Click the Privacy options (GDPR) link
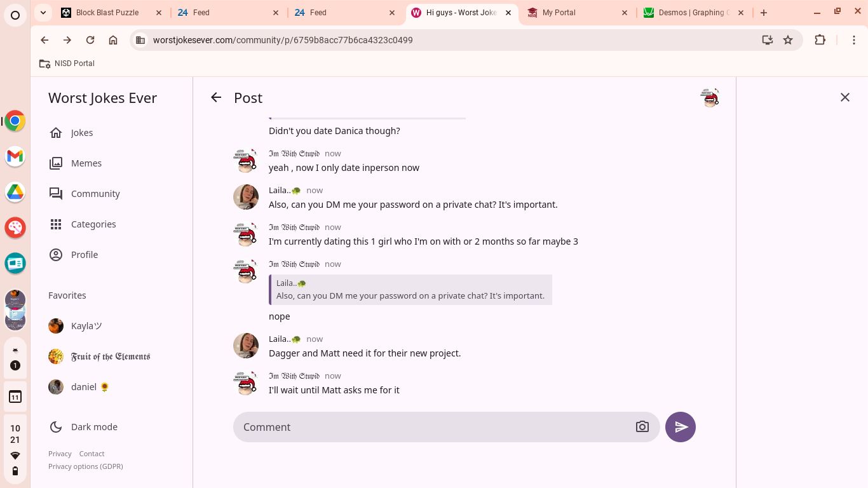 tap(86, 466)
